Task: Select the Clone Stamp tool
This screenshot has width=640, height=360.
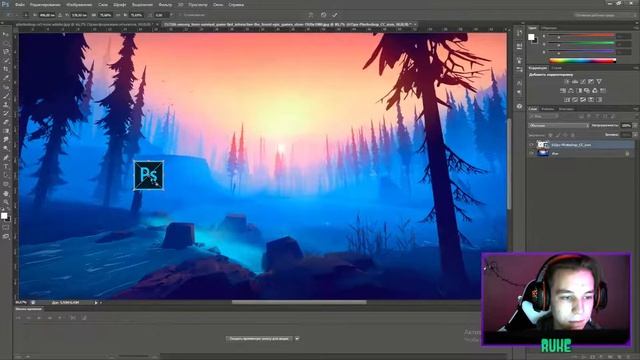Action: 5,104
